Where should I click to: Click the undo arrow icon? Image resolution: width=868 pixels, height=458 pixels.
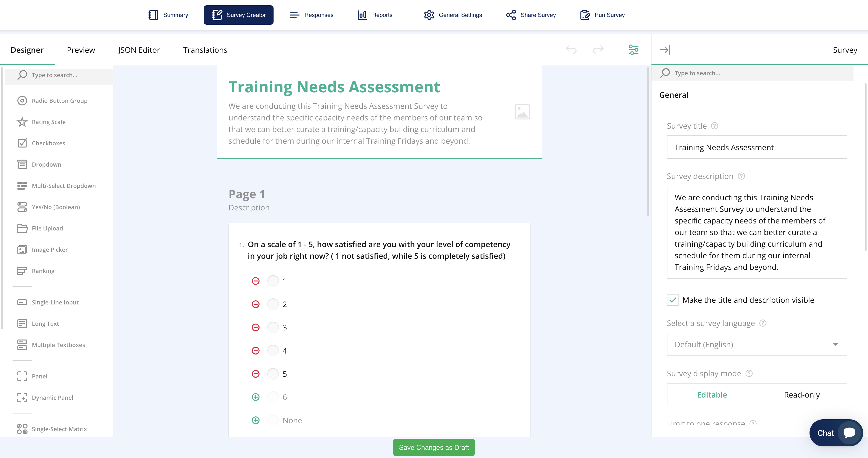click(x=571, y=50)
